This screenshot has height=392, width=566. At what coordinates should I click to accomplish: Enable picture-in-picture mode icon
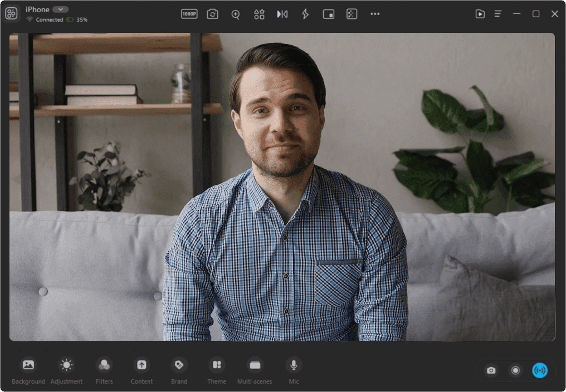click(x=329, y=14)
